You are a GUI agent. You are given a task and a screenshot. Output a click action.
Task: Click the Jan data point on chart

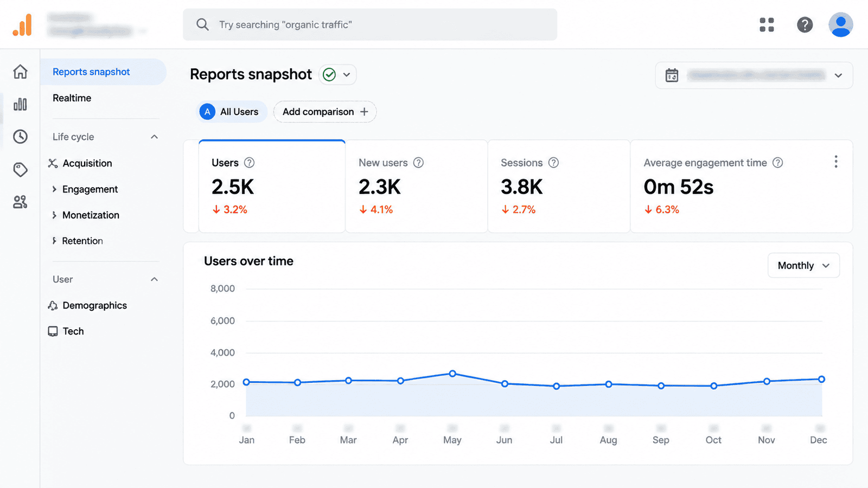tap(246, 382)
